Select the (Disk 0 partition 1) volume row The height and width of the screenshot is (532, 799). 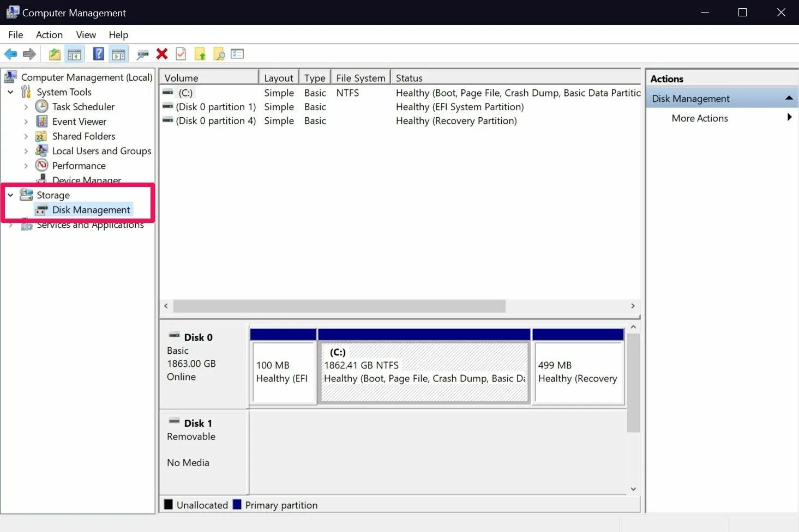[x=215, y=107]
